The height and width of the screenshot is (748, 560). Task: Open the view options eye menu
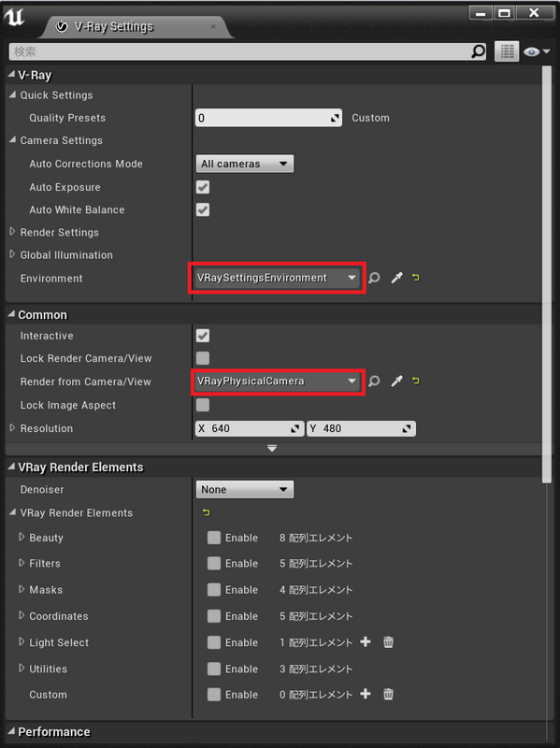(537, 51)
